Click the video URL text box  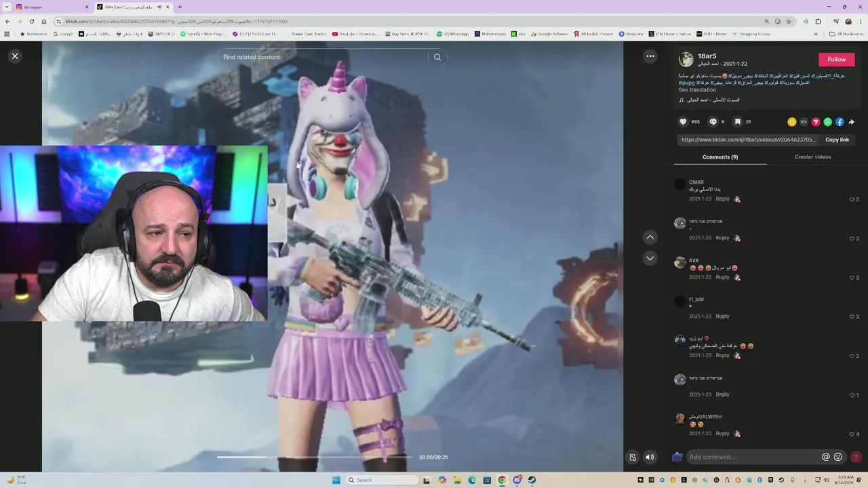click(x=748, y=140)
